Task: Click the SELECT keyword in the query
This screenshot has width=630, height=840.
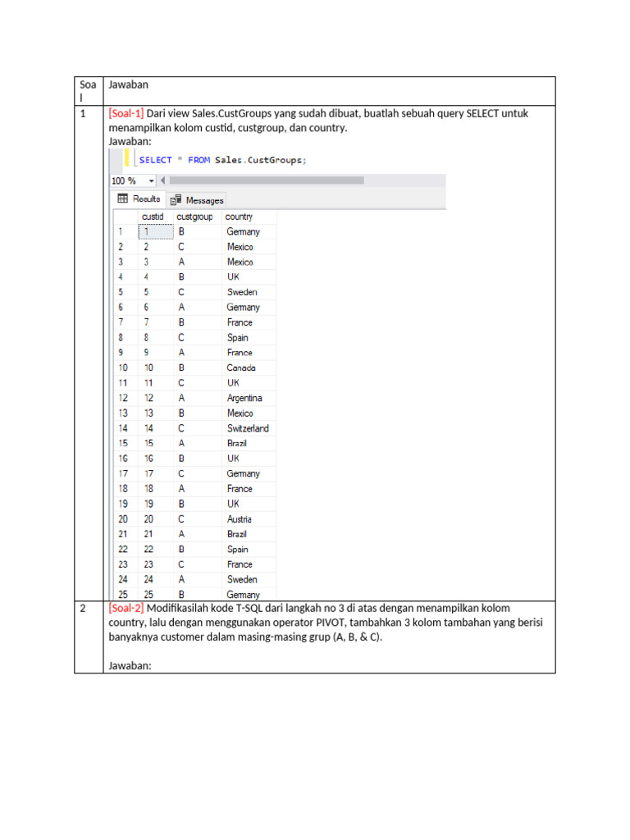Action: (155, 160)
